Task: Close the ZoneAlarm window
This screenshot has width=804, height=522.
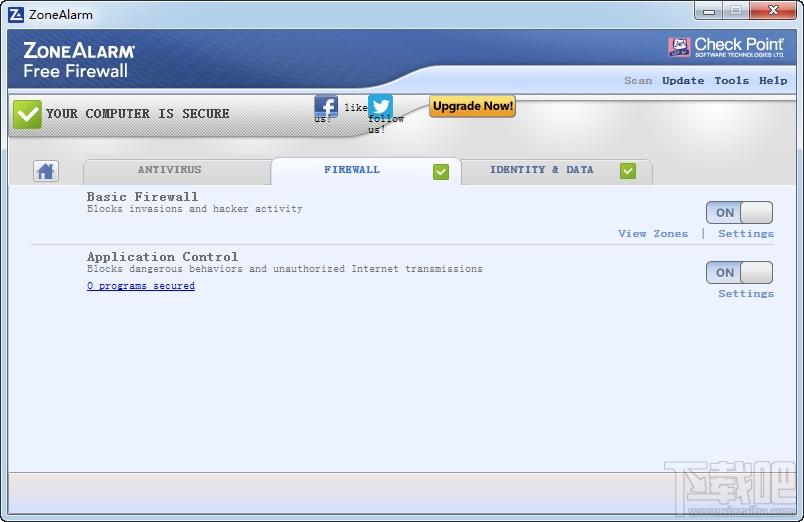Action: pos(773,11)
